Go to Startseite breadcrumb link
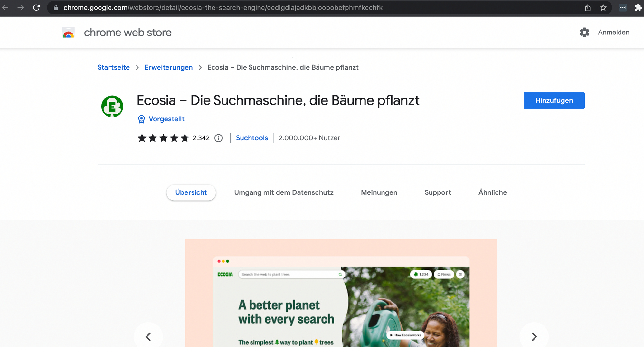The width and height of the screenshot is (644, 347). point(114,67)
